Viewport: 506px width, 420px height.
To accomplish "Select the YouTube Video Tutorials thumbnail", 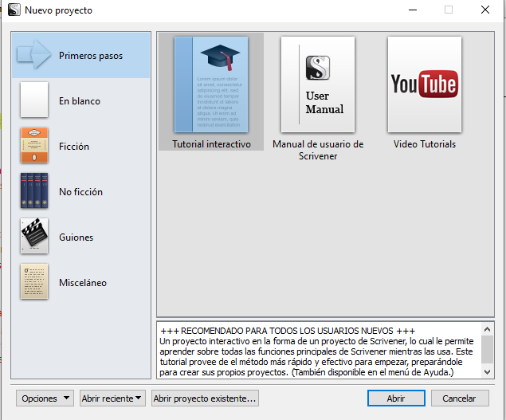I will (x=425, y=84).
